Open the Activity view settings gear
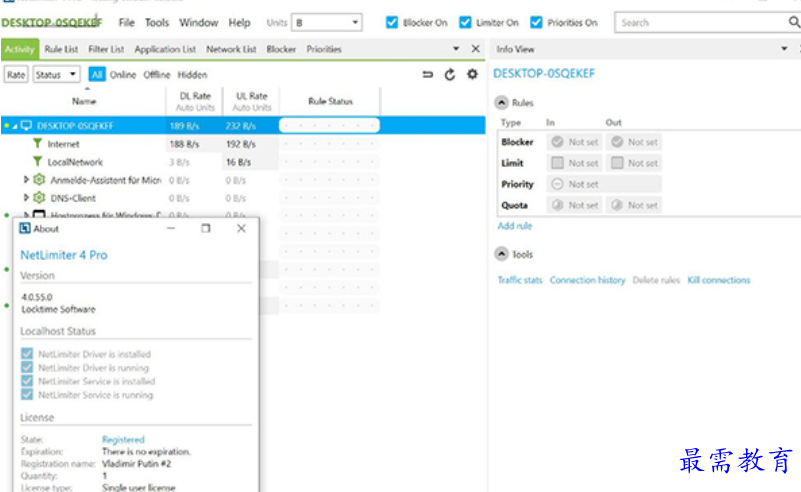Image resolution: width=801 pixels, height=492 pixels. click(x=473, y=75)
